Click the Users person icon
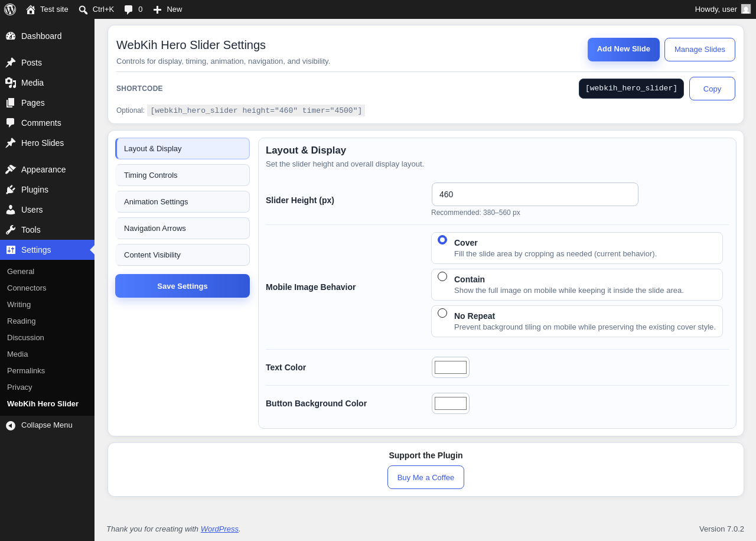 point(11,210)
